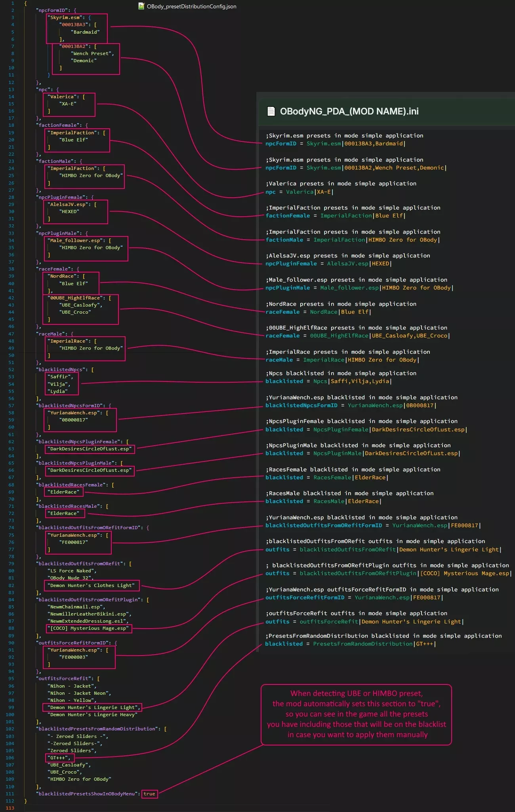Click the "FE000803" value on line 92
The image size is (515, 812).
coord(74,657)
